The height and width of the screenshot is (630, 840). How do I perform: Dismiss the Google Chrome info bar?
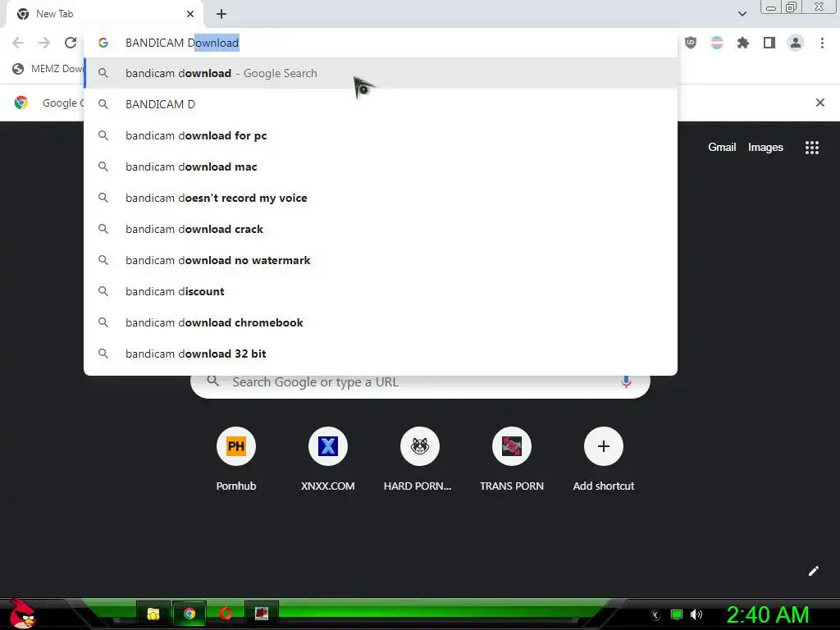pyautogui.click(x=819, y=103)
